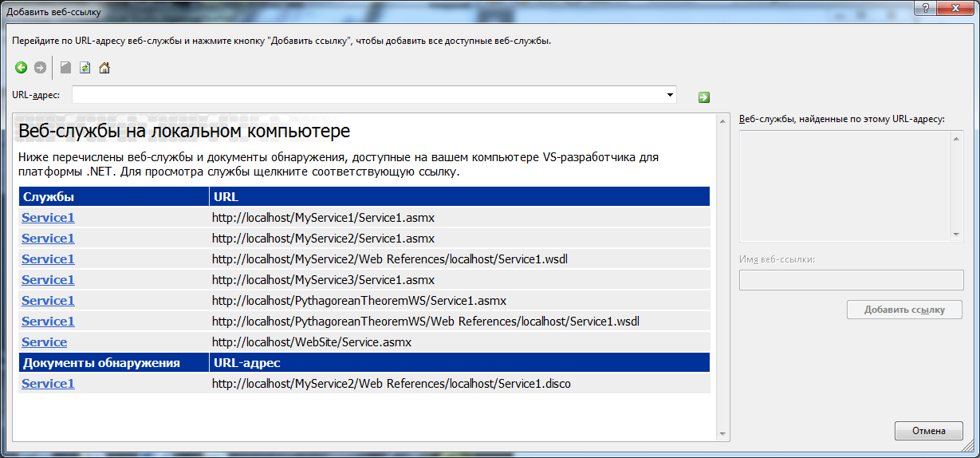Click the found web services list box
Screen dimensions: 980x458
[844, 185]
